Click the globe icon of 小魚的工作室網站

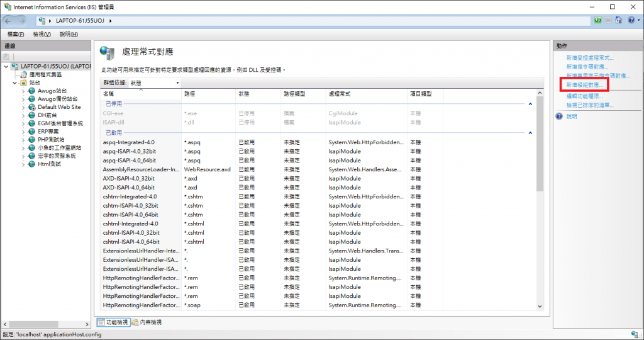(x=31, y=147)
